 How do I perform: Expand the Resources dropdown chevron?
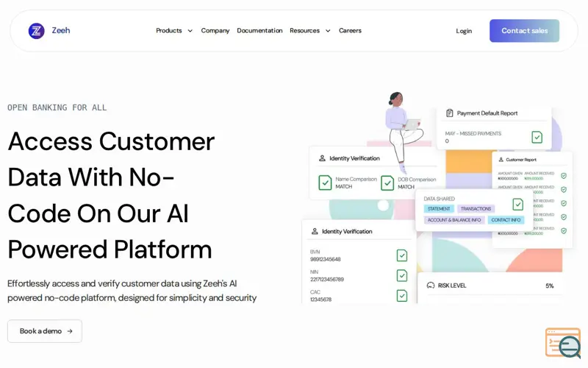click(328, 31)
